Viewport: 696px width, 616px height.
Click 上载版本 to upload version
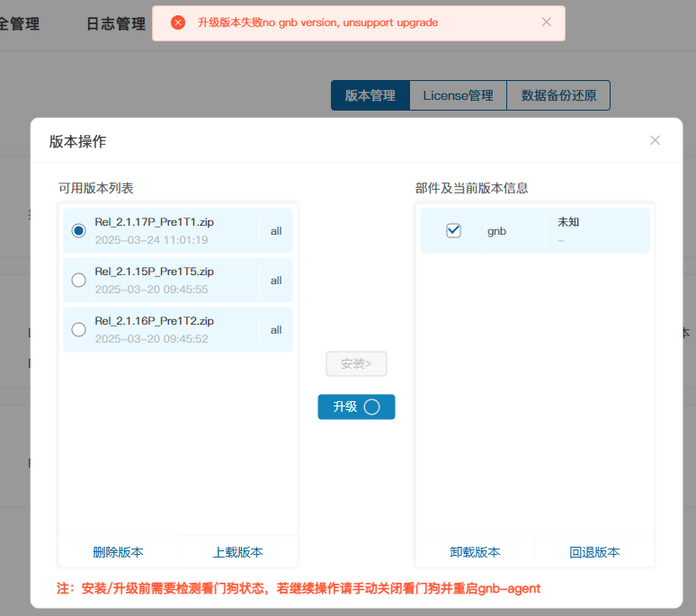click(237, 552)
